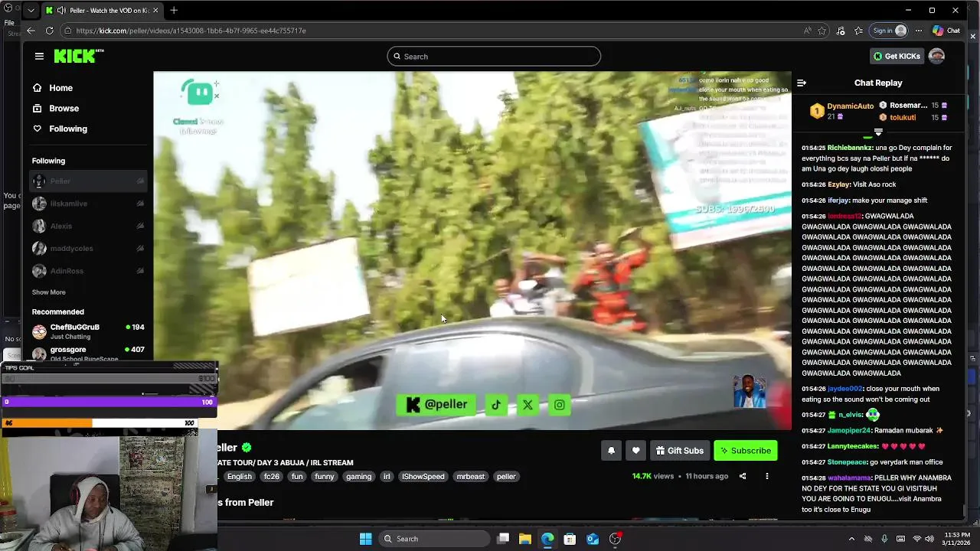
Task: Expand Show More under Following
Action: tap(48, 292)
